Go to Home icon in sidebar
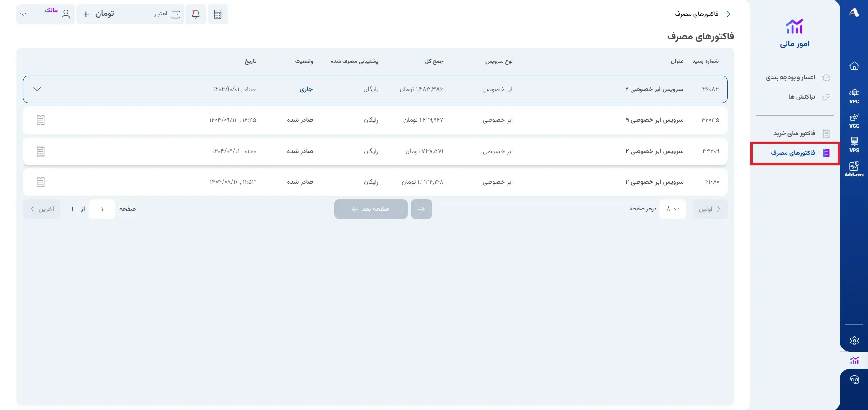 point(854,66)
